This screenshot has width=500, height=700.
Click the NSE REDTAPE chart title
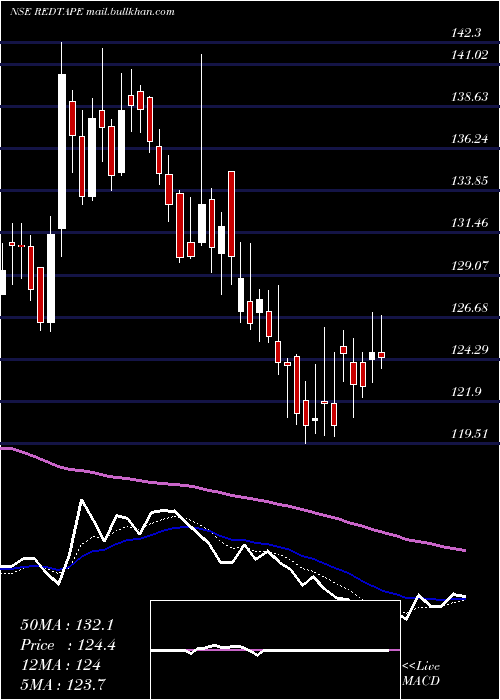point(92,12)
